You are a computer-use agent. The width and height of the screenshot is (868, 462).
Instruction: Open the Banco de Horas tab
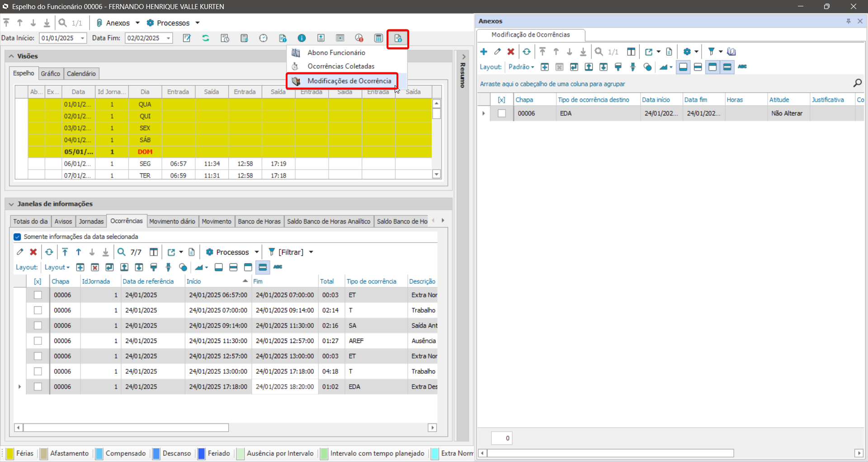(259, 221)
